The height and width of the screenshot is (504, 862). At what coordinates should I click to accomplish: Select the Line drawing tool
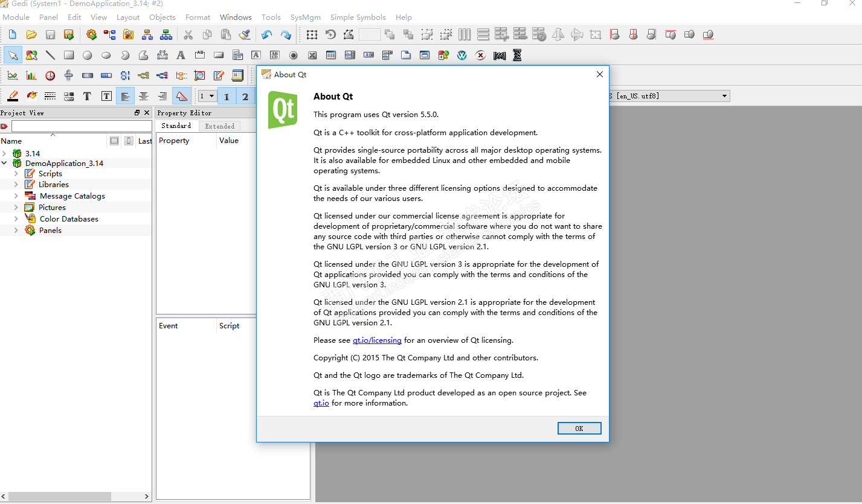point(50,55)
